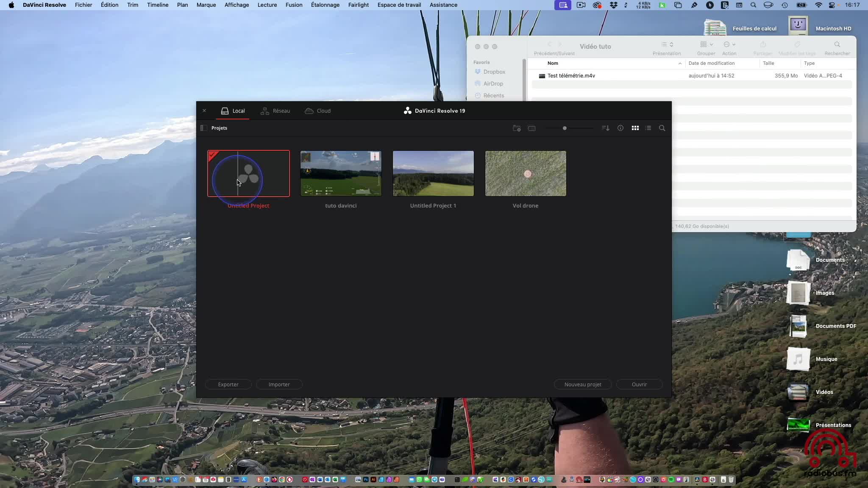Screen dimensions: 868x488
Task: Show project info overlay icon
Action: [x=620, y=128]
